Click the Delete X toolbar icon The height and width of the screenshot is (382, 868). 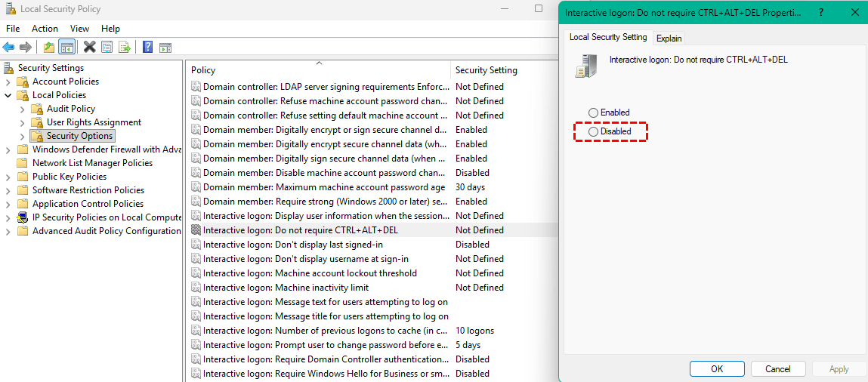(89, 47)
